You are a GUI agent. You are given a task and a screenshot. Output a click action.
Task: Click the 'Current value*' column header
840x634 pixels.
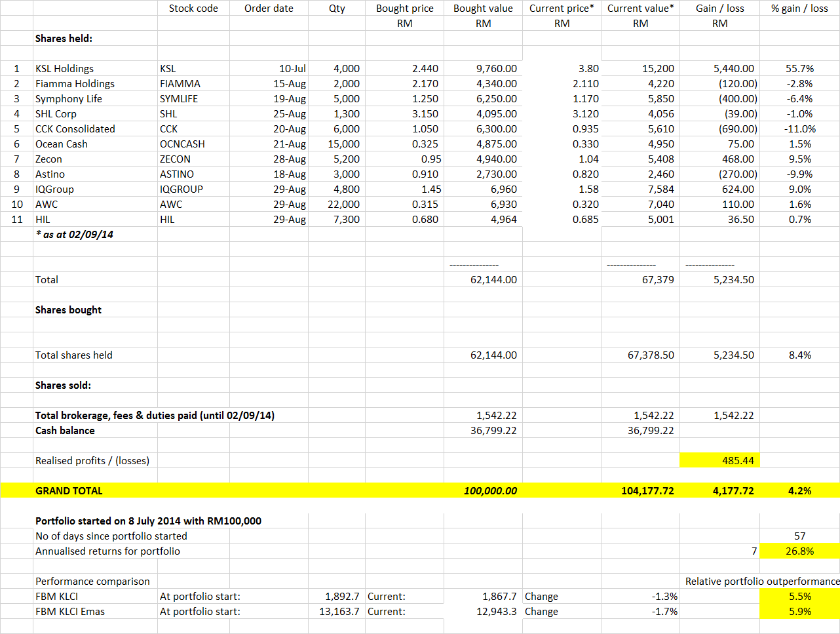[640, 8]
